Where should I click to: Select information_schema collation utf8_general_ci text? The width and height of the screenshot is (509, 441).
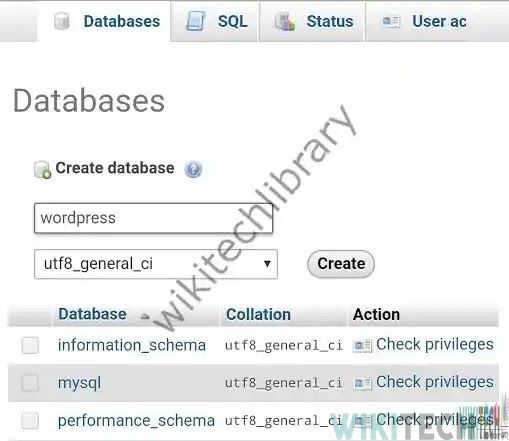coord(284,345)
